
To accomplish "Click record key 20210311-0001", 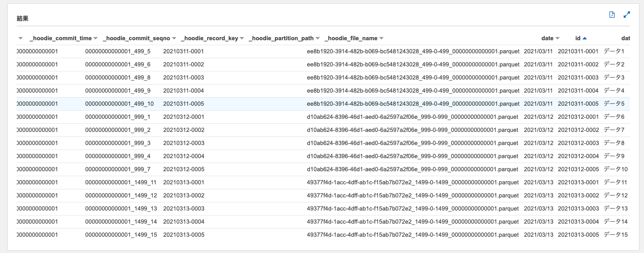I will [x=183, y=52].
